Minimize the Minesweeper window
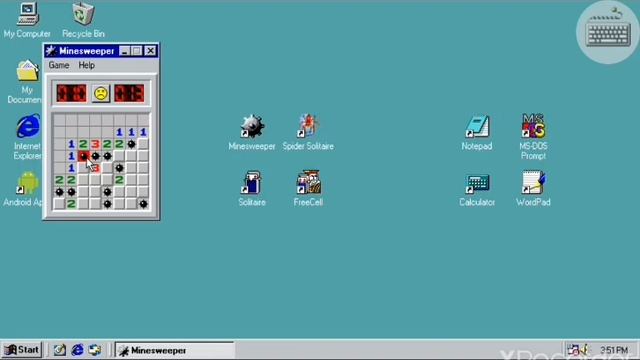 (125, 51)
